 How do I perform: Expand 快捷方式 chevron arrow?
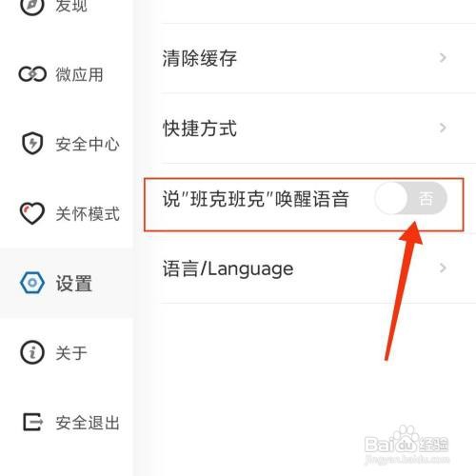(x=443, y=128)
